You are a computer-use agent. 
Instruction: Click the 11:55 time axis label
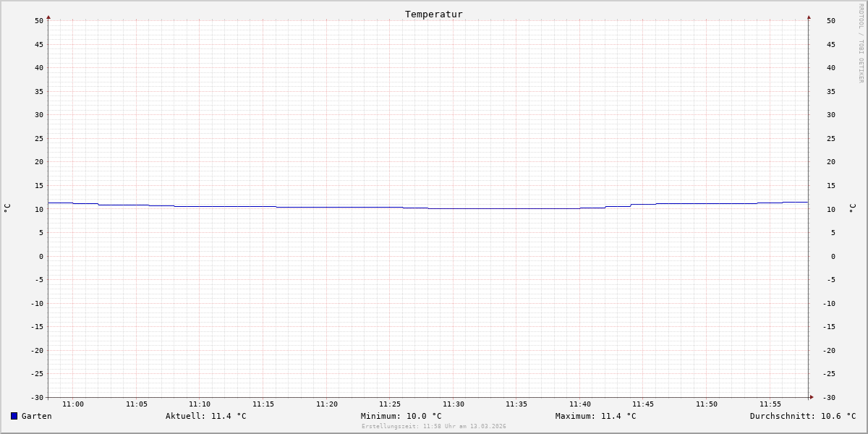coord(770,404)
